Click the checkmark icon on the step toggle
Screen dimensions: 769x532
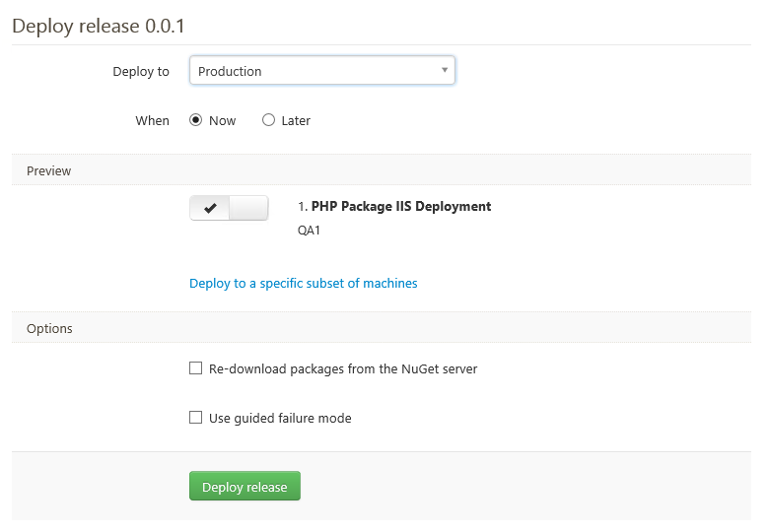(x=209, y=208)
